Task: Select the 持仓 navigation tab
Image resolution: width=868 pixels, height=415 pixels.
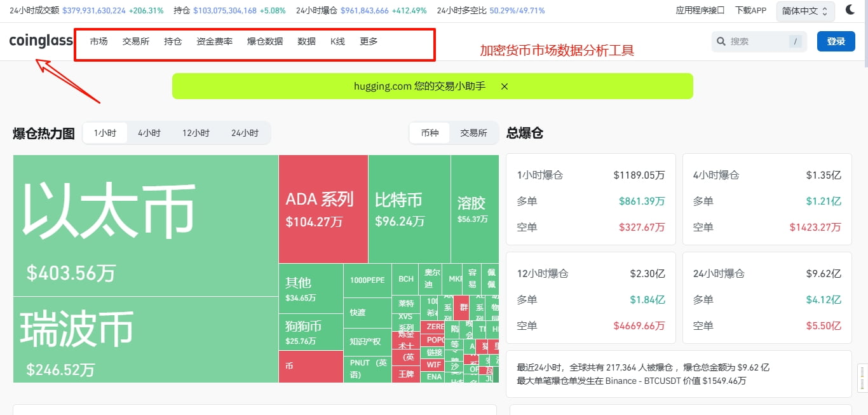Action: (173, 41)
